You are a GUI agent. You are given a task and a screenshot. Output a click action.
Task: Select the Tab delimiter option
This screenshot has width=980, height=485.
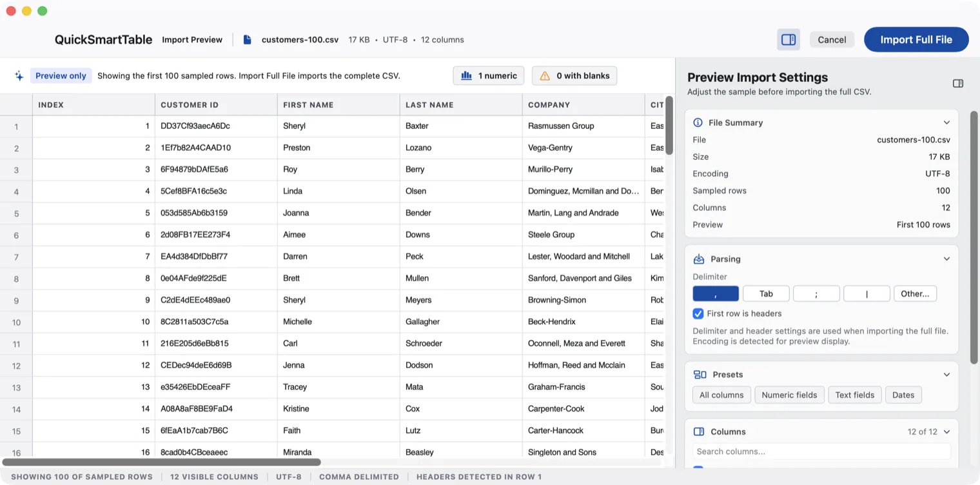coord(766,293)
